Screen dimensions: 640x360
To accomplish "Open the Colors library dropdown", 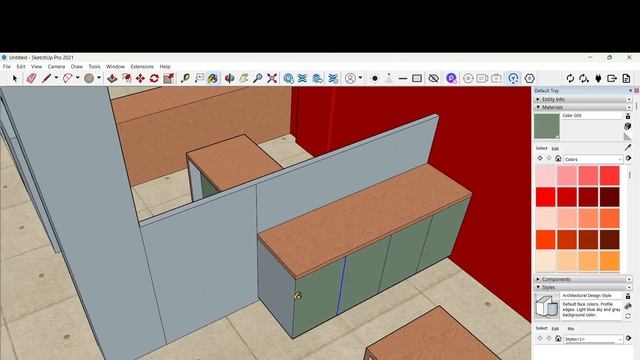I will tap(593, 159).
